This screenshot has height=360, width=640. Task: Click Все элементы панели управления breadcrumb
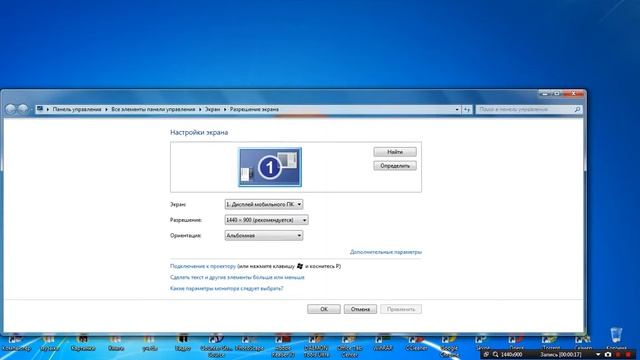point(153,109)
